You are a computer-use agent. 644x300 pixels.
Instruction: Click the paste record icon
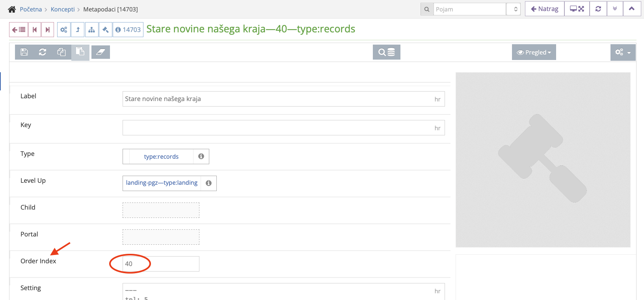(80, 52)
